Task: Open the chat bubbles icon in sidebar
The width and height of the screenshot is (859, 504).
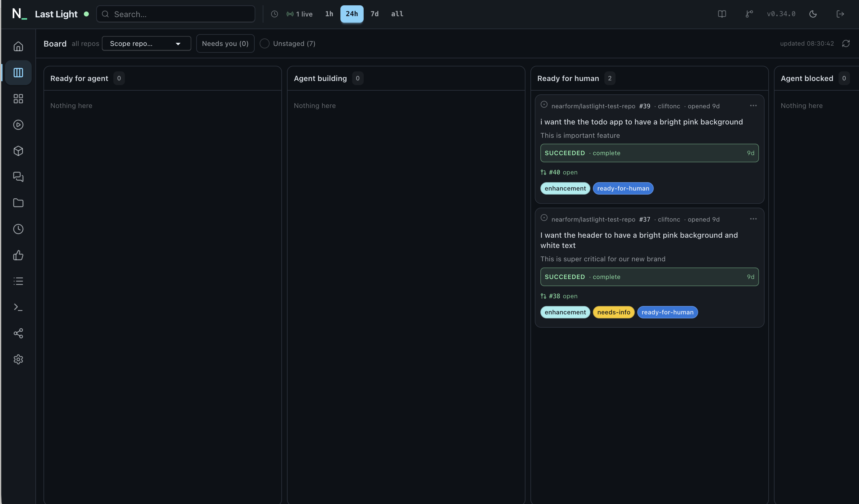Action: (18, 177)
